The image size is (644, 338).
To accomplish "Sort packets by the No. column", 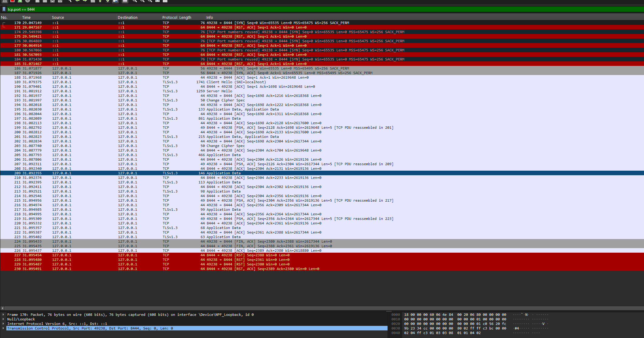I will click(11, 17).
